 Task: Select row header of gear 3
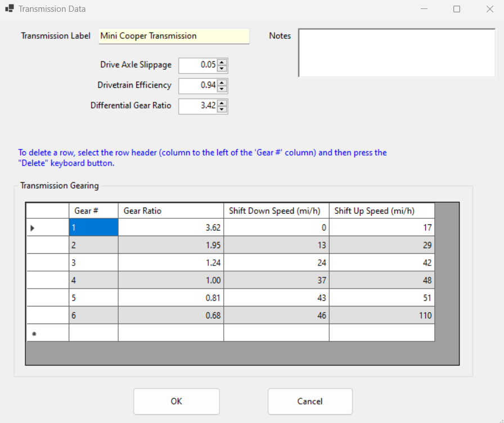48,263
